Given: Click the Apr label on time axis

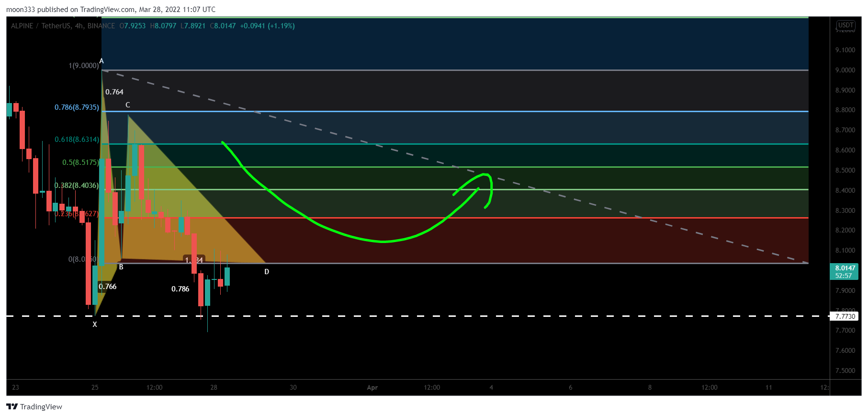Looking at the screenshot, I should 372,387.
